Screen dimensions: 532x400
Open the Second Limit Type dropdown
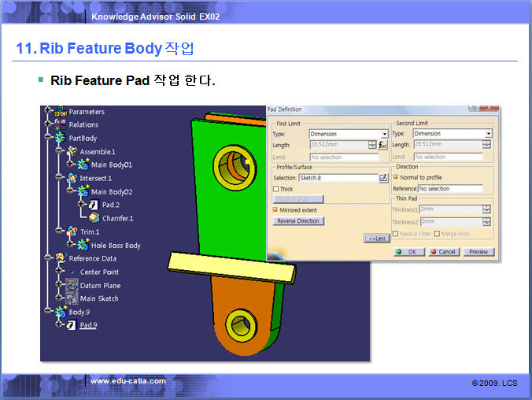[x=488, y=134]
